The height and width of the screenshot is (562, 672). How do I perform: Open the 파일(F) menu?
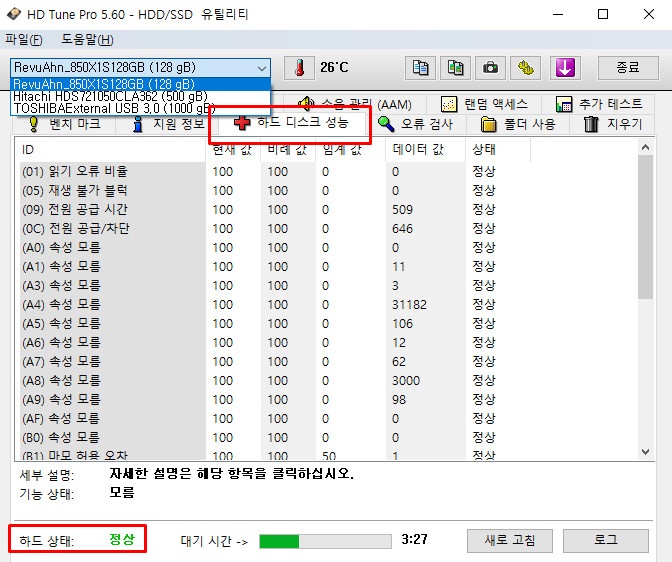pos(24,40)
